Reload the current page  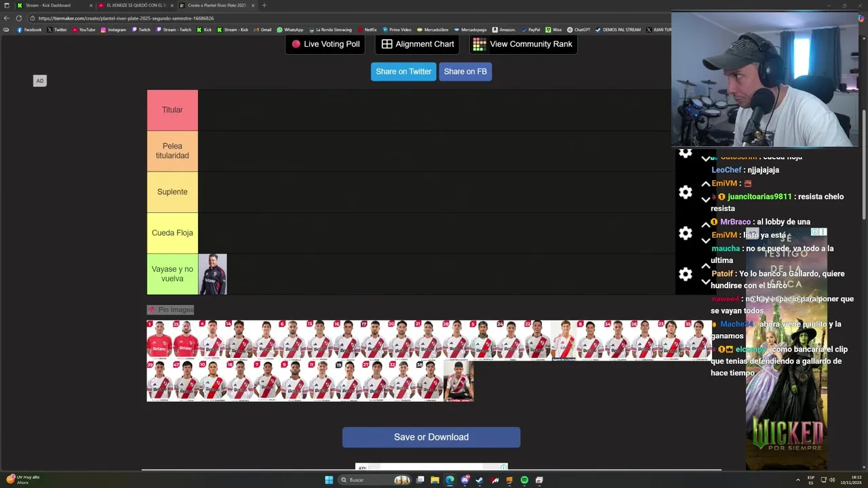coord(19,18)
